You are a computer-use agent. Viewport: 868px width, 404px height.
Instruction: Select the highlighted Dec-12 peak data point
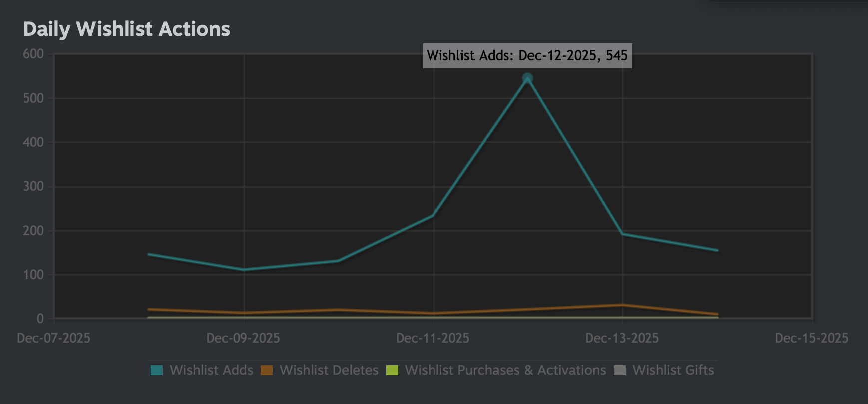[527, 78]
